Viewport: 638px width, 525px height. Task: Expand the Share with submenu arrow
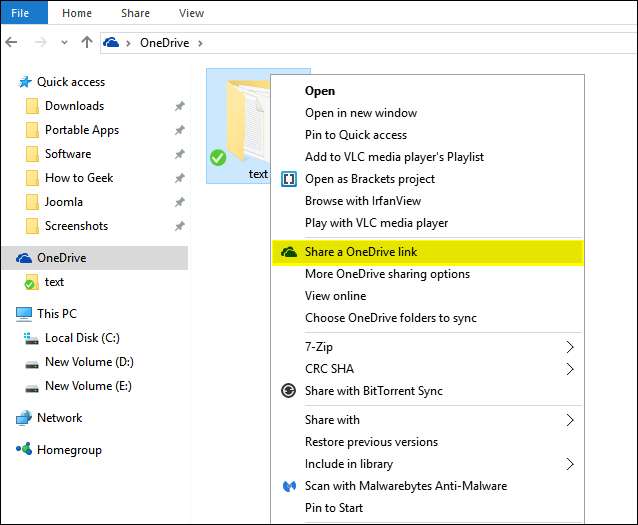[x=570, y=420]
